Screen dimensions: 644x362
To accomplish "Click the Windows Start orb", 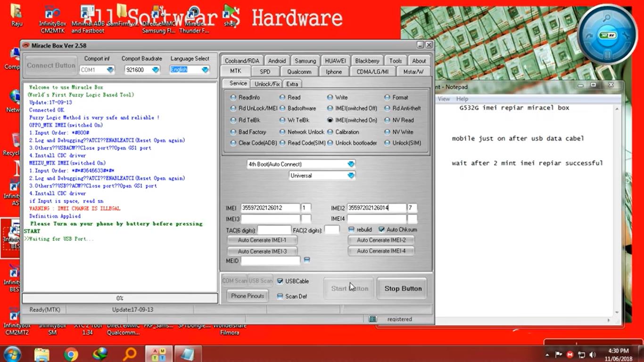I will click(12, 354).
